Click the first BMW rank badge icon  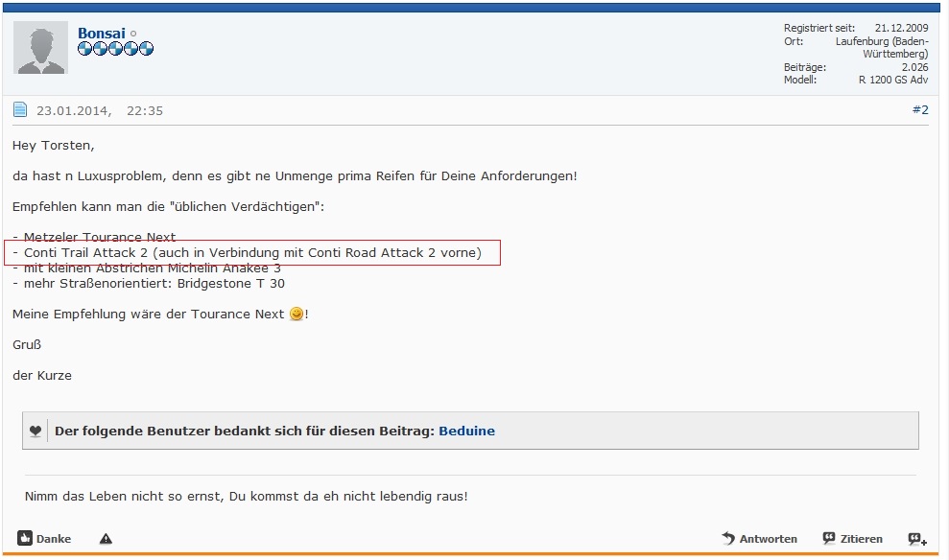(x=84, y=49)
